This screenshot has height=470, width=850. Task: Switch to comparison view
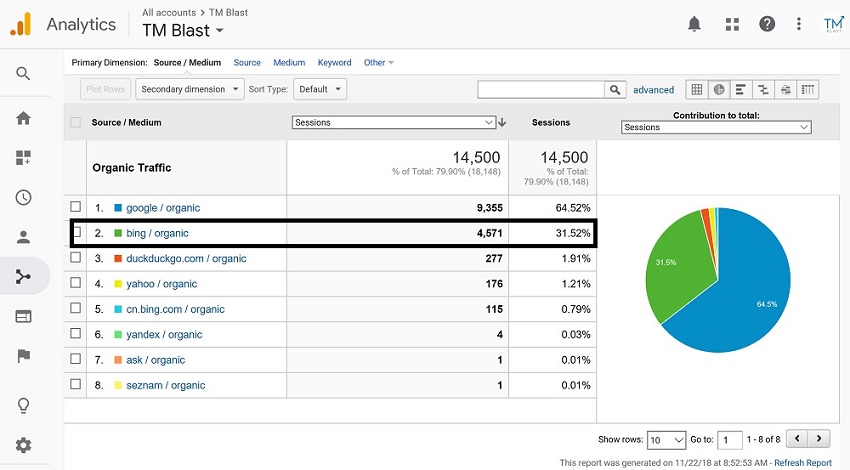[763, 89]
